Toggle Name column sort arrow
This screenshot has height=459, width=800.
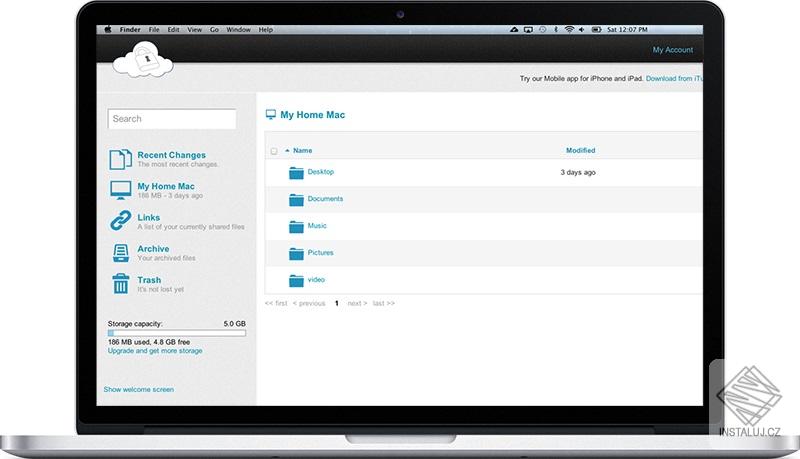tap(287, 150)
